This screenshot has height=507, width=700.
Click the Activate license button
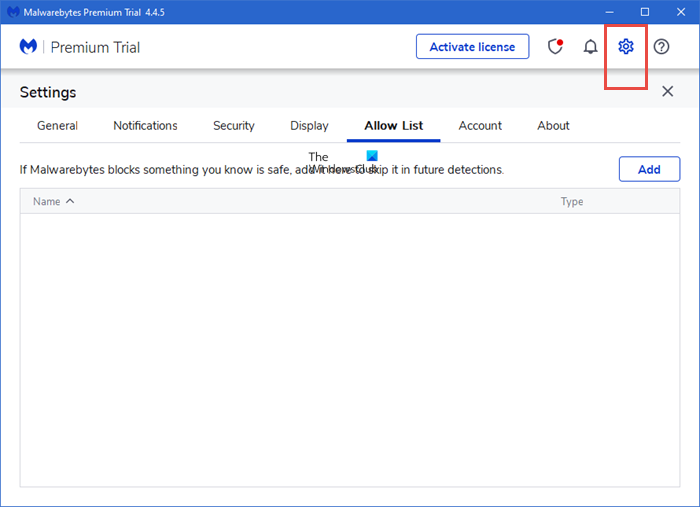(x=472, y=46)
